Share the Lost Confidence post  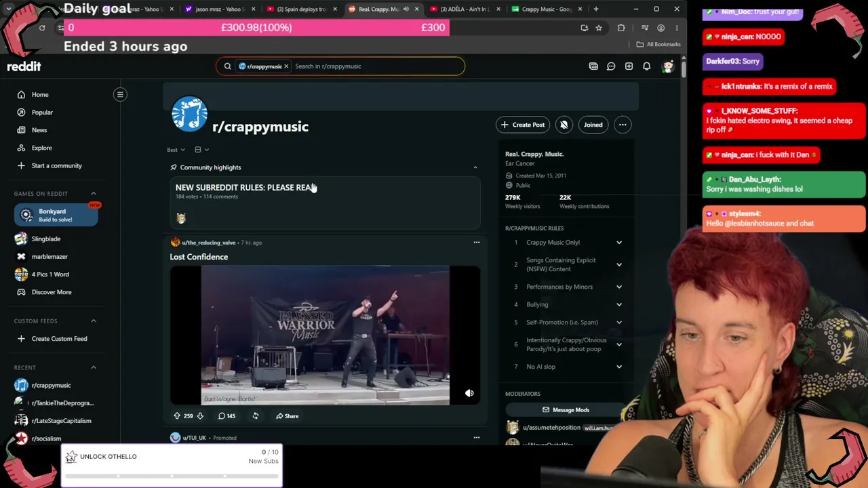point(288,416)
